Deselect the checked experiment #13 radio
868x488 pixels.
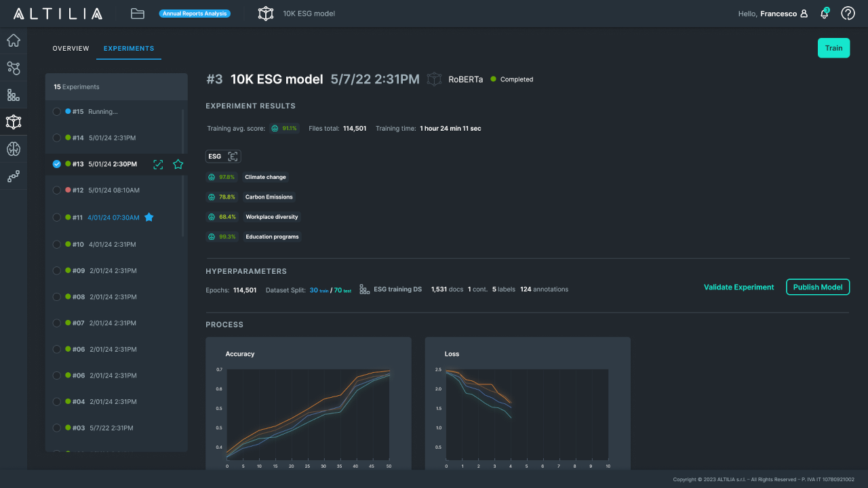click(57, 164)
